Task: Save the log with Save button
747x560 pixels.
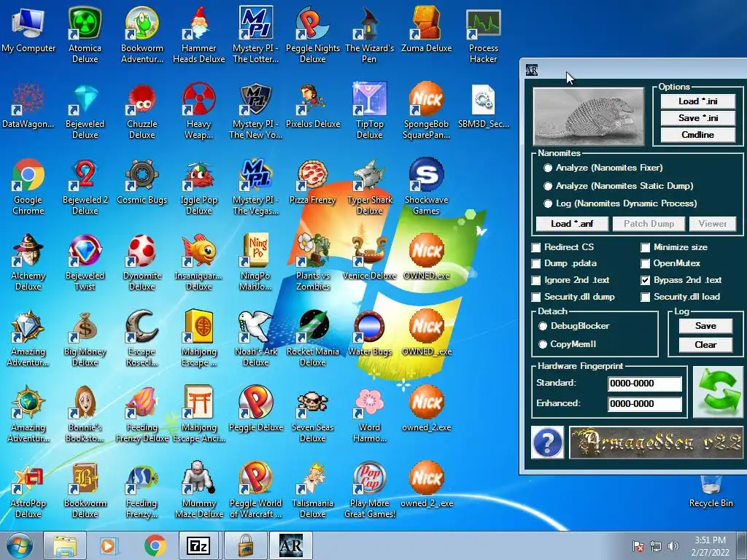Action: (705, 326)
